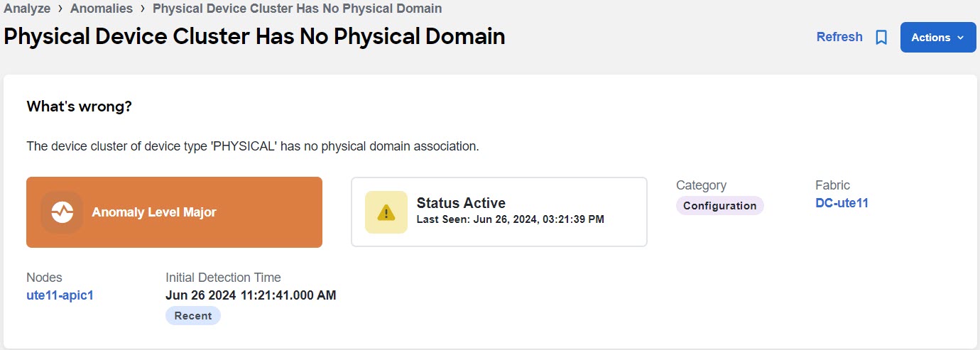The height and width of the screenshot is (350, 980).
Task: Click current breadcrumb Physical Device Cluster item
Action: (298, 9)
